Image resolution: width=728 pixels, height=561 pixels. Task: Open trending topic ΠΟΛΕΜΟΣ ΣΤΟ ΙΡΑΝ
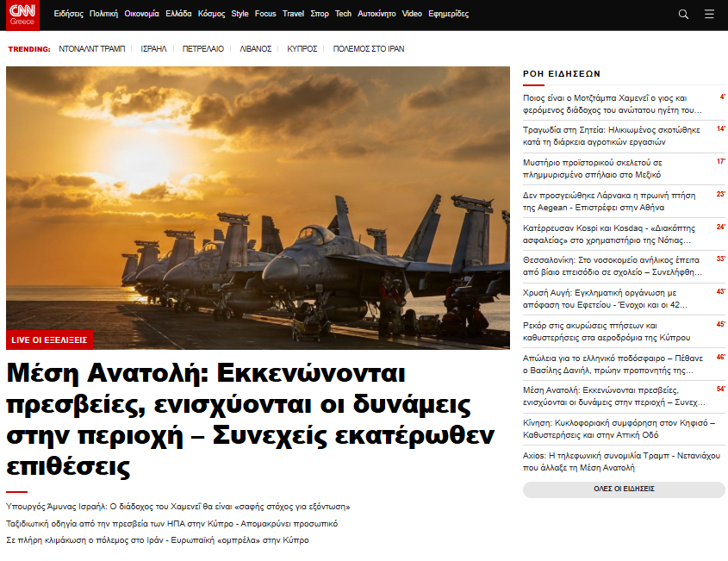pyautogui.click(x=369, y=49)
